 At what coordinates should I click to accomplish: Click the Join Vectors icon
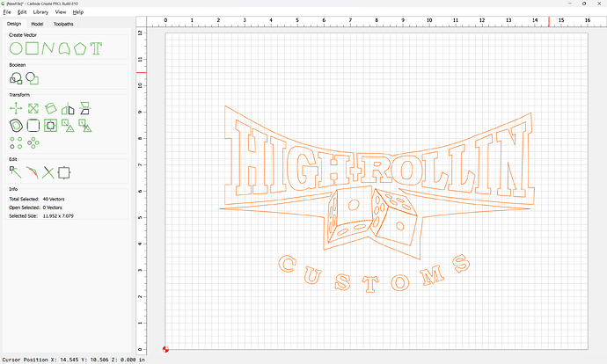[64, 172]
